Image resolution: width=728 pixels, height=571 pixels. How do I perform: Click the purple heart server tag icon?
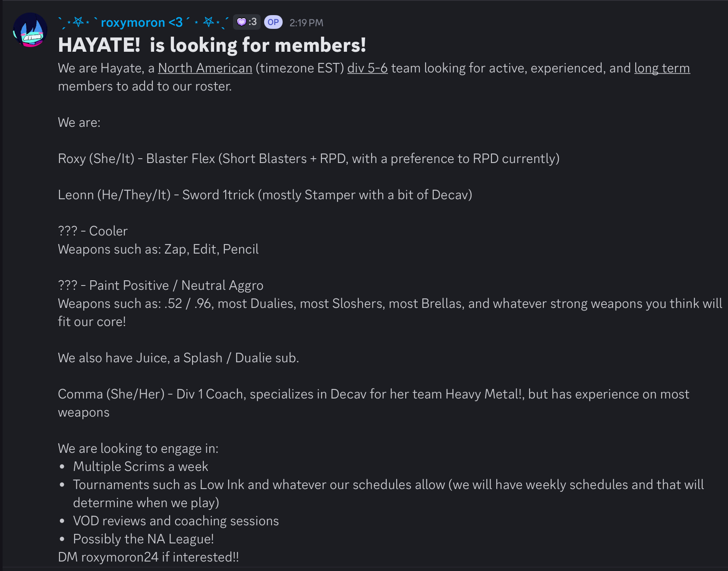click(x=241, y=22)
